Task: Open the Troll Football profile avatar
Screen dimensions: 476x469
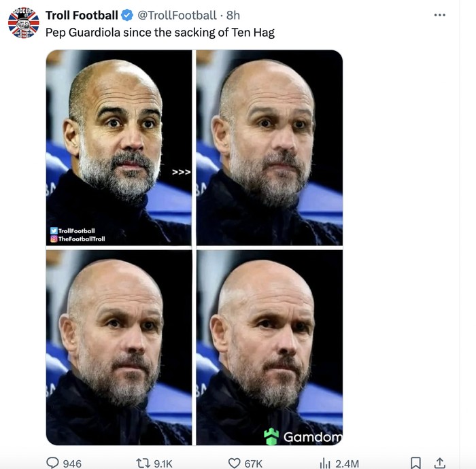Action: (x=23, y=22)
